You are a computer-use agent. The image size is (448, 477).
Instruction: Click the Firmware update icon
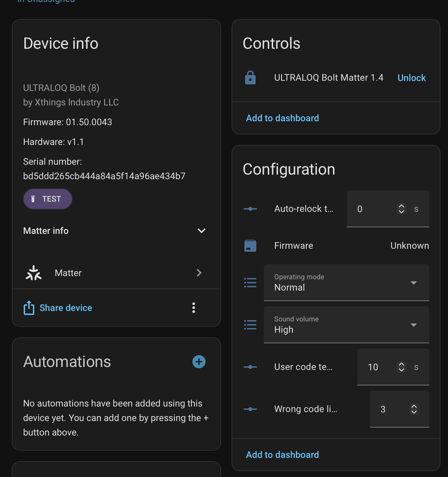click(x=250, y=246)
